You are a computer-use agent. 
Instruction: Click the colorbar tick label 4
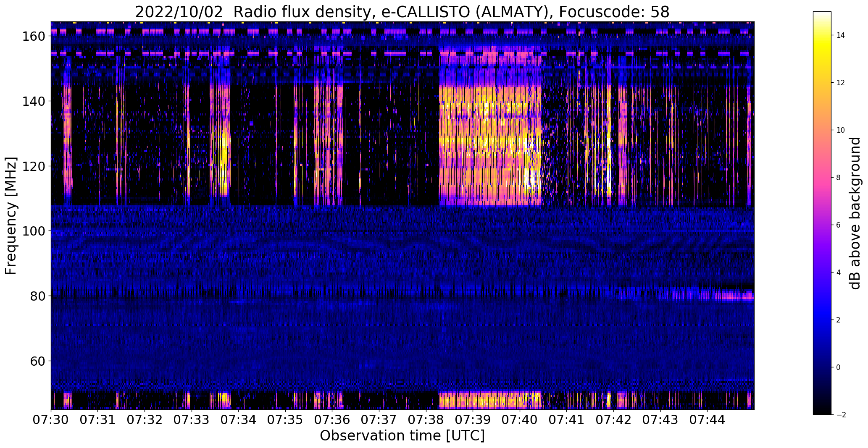pos(838,272)
